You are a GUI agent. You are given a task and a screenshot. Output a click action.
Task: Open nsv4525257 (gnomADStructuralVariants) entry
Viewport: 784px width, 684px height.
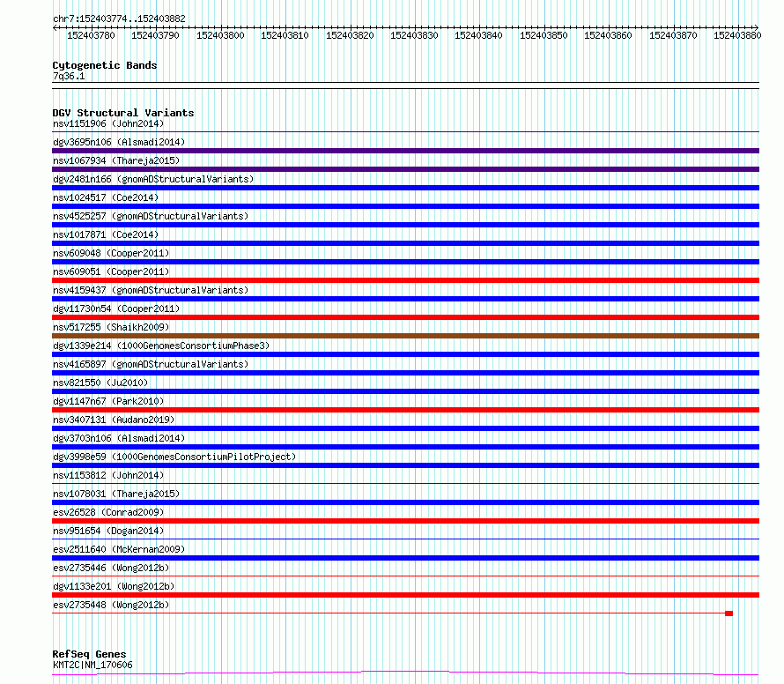point(151,216)
